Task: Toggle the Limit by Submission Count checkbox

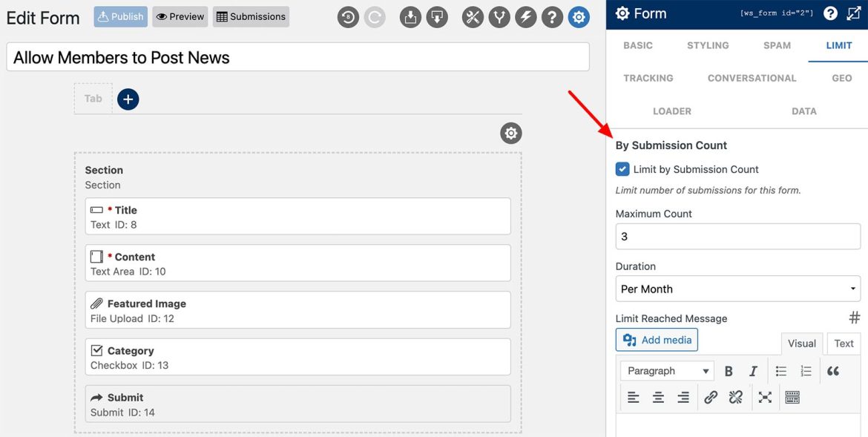Action: click(x=622, y=168)
